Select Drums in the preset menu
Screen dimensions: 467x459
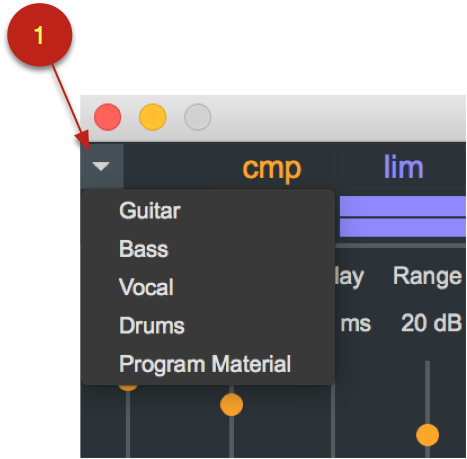click(x=152, y=325)
